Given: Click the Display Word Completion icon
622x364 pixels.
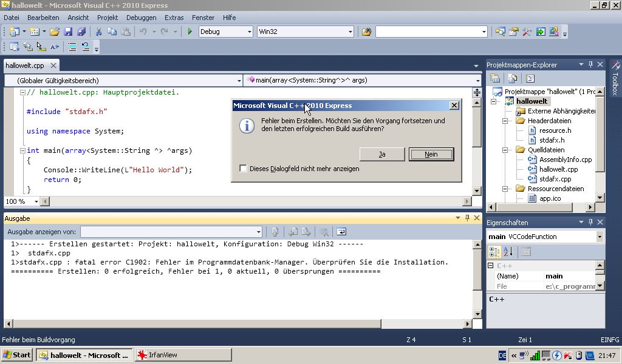Looking at the screenshot, I should (55, 47).
